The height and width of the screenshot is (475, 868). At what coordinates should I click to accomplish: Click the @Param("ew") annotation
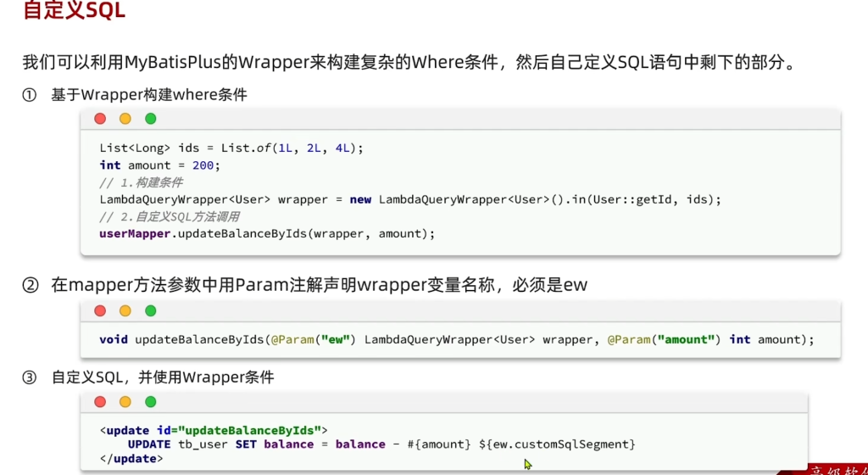[x=313, y=339]
